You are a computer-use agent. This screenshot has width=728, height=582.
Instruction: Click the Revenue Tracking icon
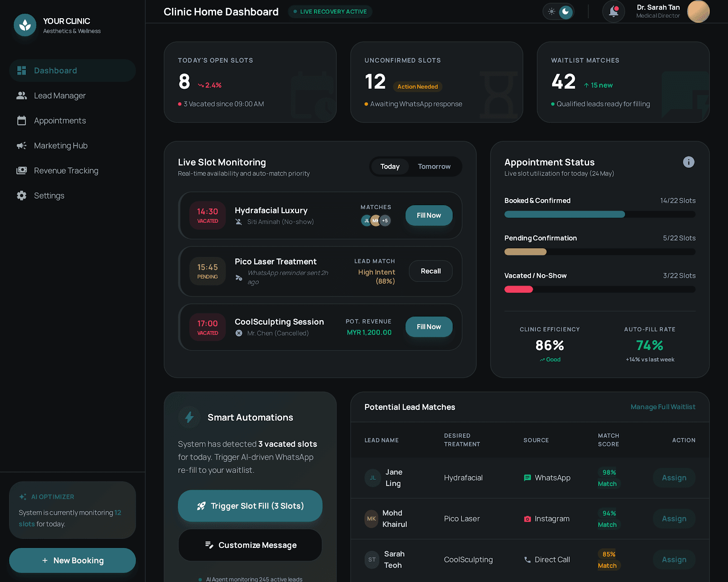tap(21, 171)
